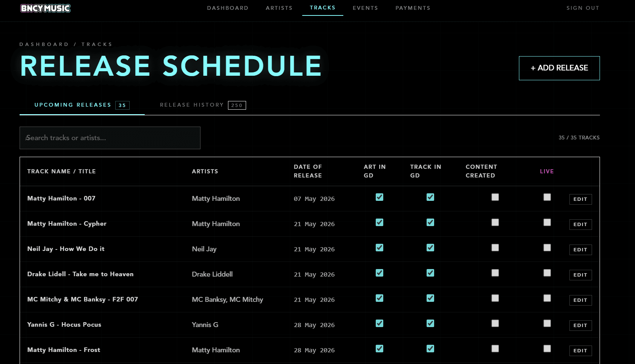
Task: Toggle Art in GD for F2F 007 row
Action: tap(379, 298)
